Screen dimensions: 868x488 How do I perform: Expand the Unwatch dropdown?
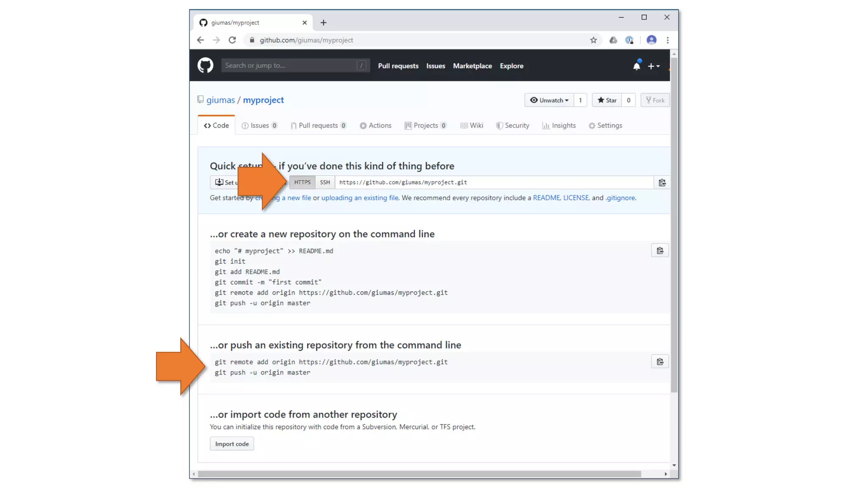click(549, 100)
